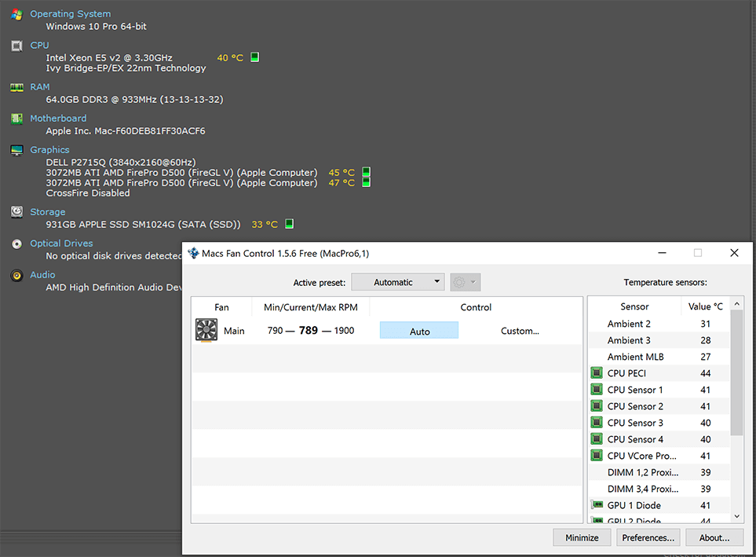This screenshot has height=557, width=756.
Task: Open the Motherboard section link
Action: point(58,119)
